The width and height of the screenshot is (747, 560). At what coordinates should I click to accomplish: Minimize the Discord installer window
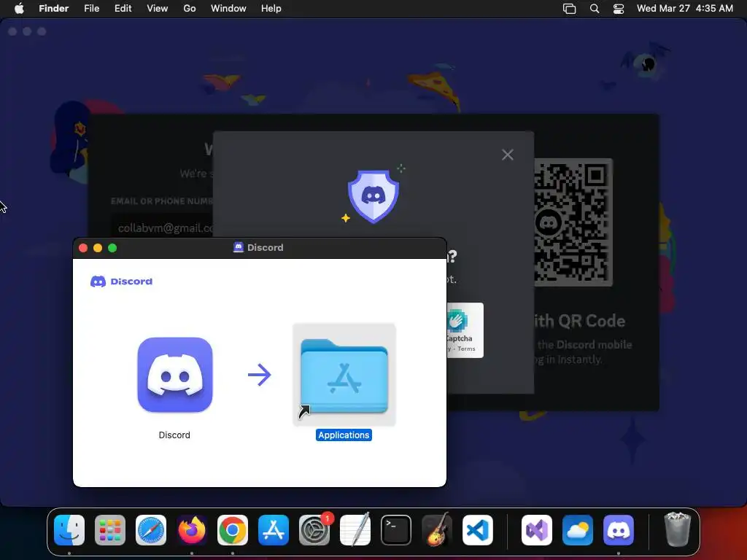(98, 248)
